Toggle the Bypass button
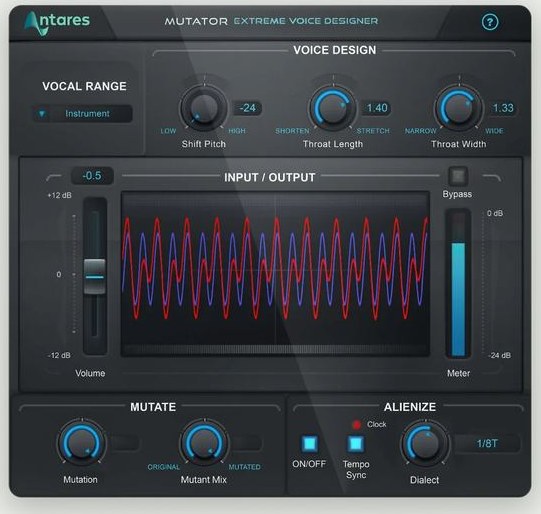541x514 pixels. pos(458,176)
